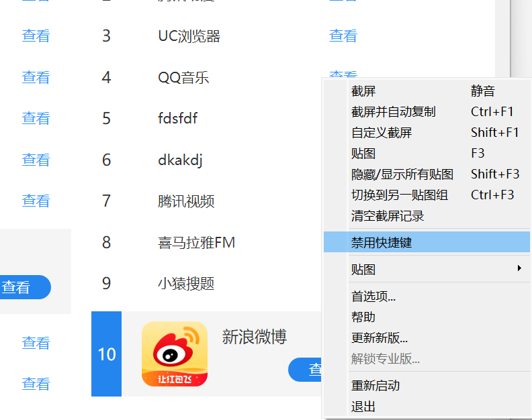Select QQ音乐 list entry

183,77
